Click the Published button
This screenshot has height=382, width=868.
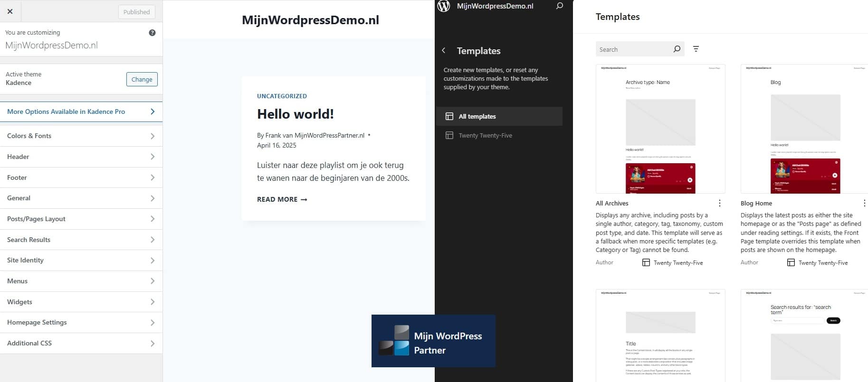point(136,12)
